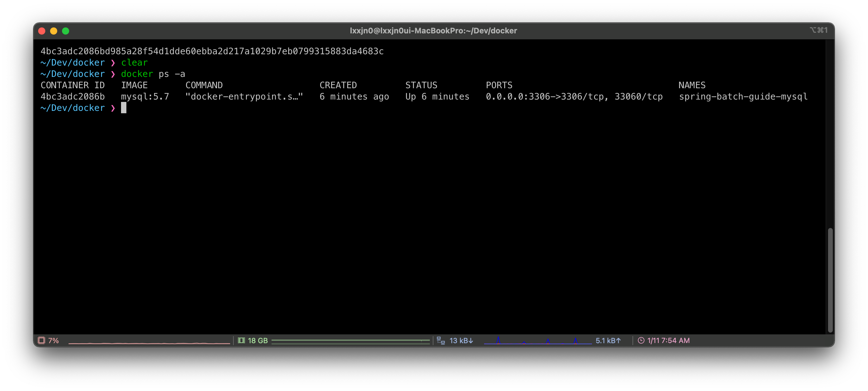This screenshot has width=868, height=391.
Task: Click the network icon beside 13 kB
Action: coord(441,340)
